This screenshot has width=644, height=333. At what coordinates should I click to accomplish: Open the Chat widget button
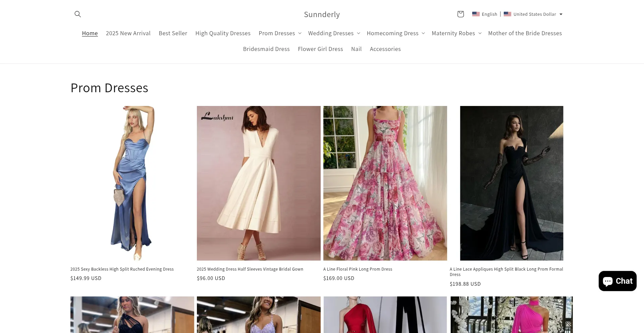pyautogui.click(x=617, y=281)
